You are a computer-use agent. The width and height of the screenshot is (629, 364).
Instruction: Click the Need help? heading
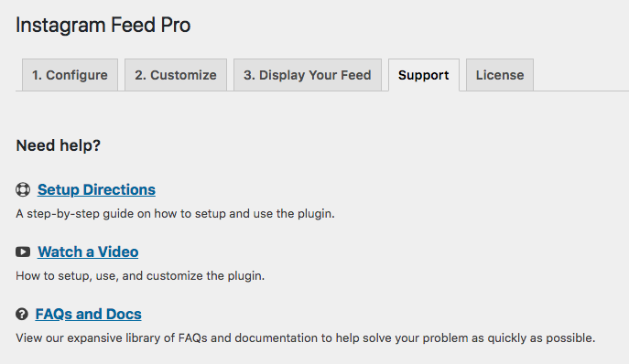pos(59,145)
